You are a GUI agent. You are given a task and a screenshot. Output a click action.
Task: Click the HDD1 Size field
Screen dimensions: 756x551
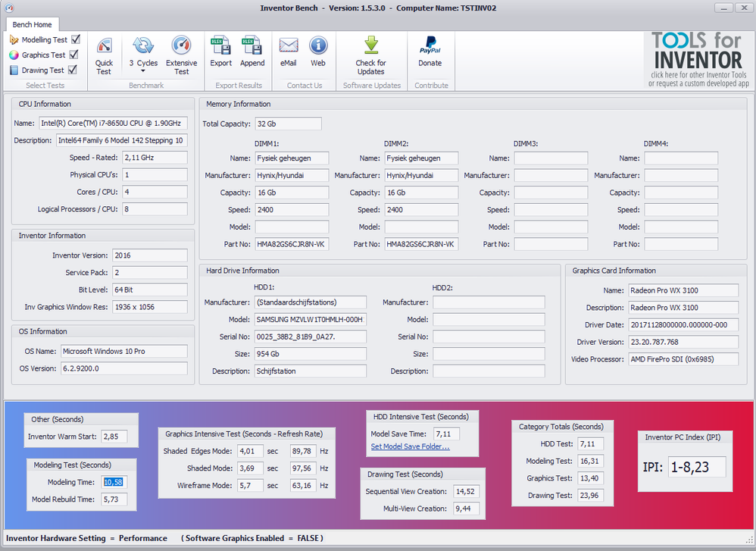311,354
